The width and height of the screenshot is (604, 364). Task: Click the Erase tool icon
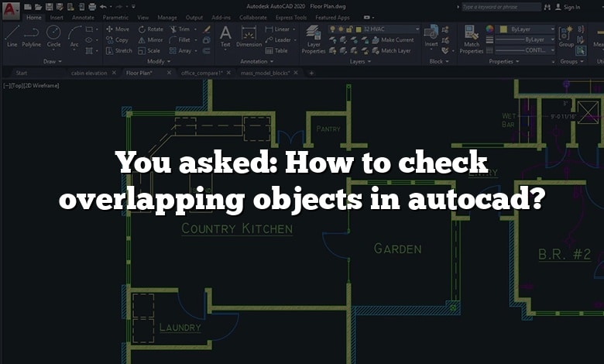coord(207,29)
